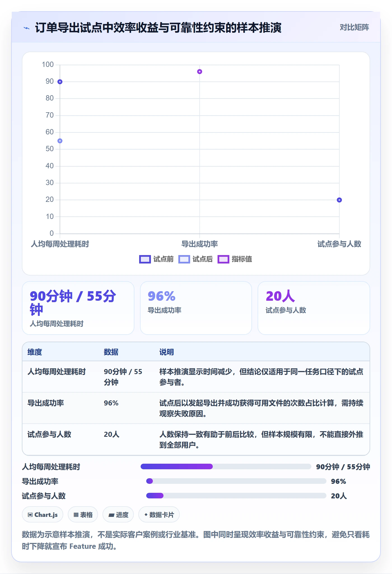Click the chart title 订单导出试点 heading
392x574 pixels.
click(158, 28)
